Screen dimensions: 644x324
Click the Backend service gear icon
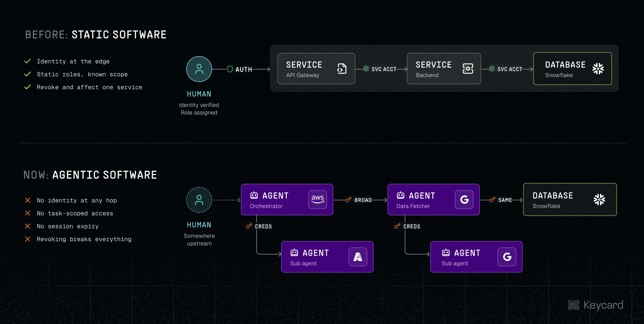(468, 69)
